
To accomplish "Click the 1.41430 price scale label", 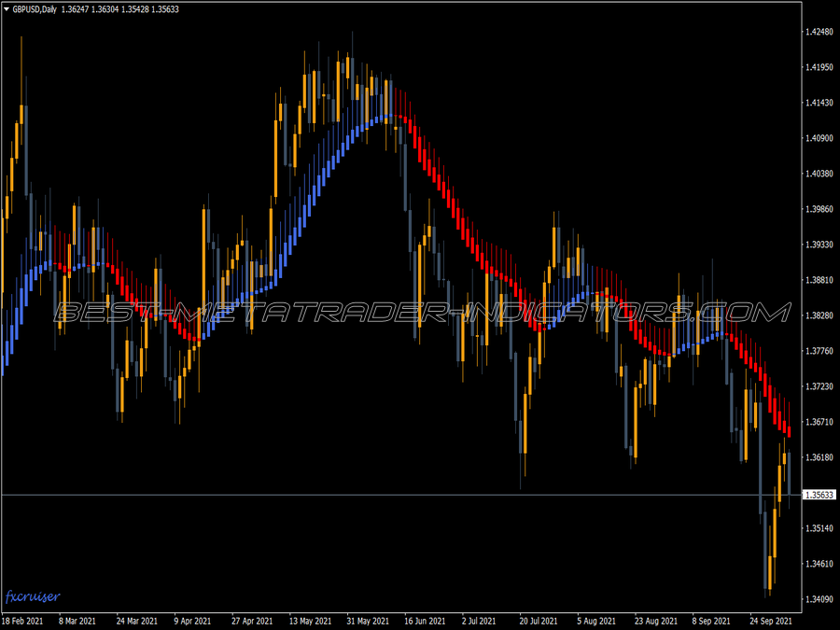I will (x=819, y=103).
